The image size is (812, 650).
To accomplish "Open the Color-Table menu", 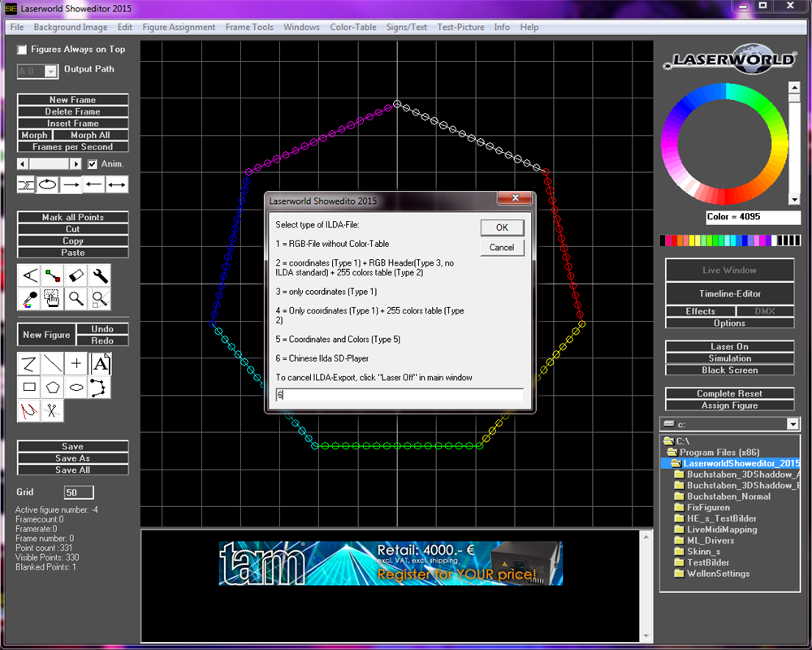I will (x=353, y=27).
